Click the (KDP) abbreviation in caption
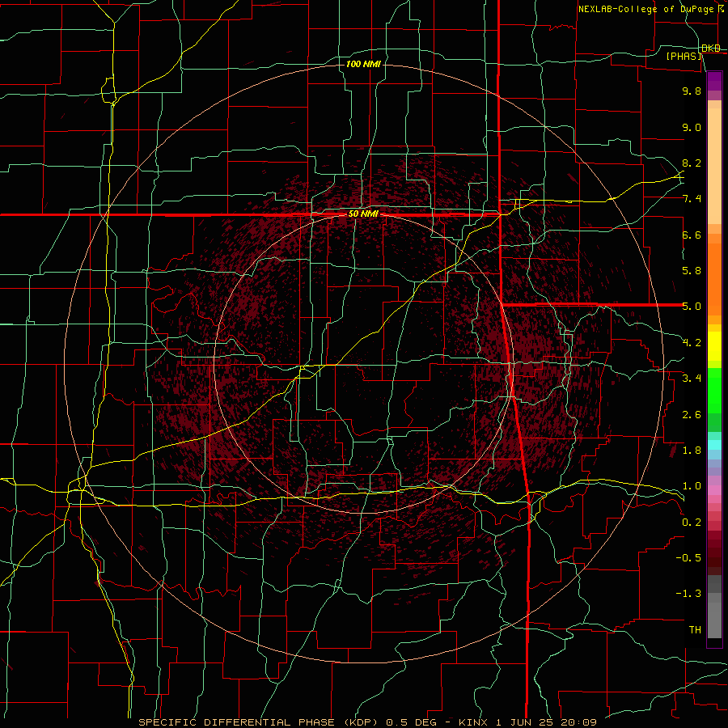728x728 pixels. 362,722
